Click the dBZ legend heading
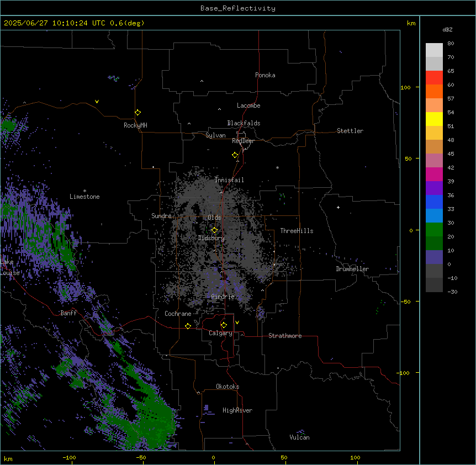 [x=447, y=29]
